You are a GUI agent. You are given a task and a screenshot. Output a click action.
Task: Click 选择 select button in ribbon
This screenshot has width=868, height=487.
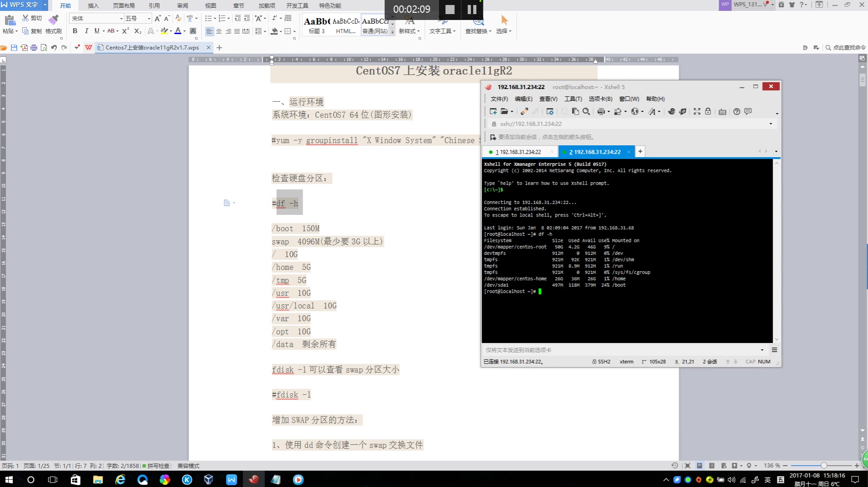[x=503, y=25]
